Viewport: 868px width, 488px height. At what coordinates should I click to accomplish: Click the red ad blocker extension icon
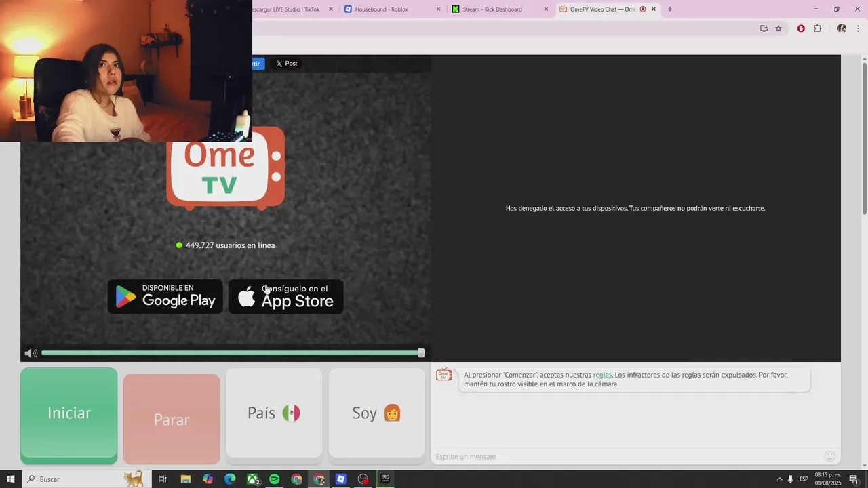tap(801, 28)
